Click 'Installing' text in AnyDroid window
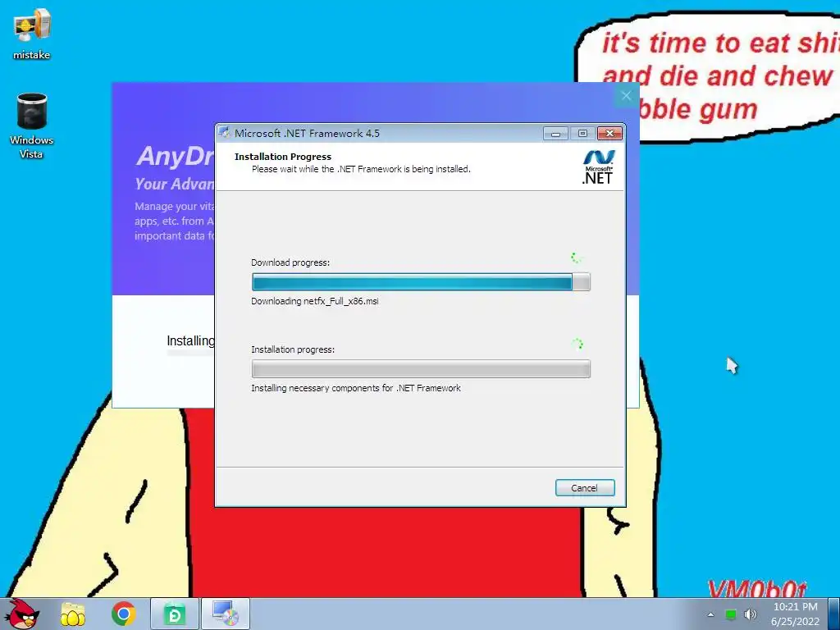The width and height of the screenshot is (840, 630). [x=190, y=340]
